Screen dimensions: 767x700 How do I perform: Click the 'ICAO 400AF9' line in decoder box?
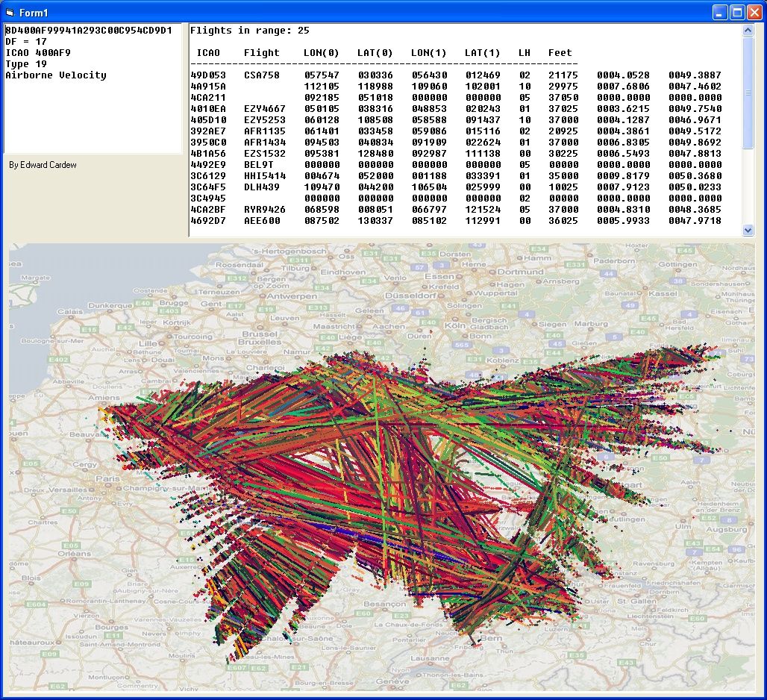coord(37,53)
